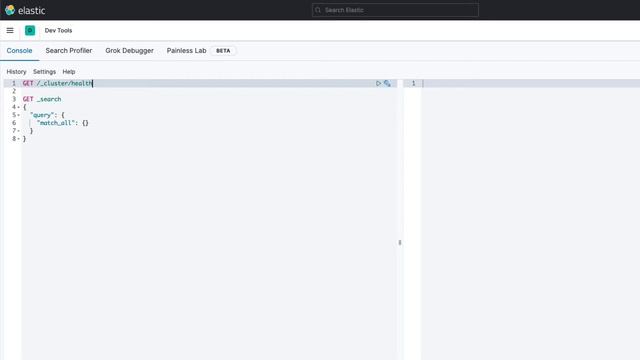Image resolution: width=640 pixels, height=360 pixels.
Task: Open the console Help
Action: click(69, 72)
